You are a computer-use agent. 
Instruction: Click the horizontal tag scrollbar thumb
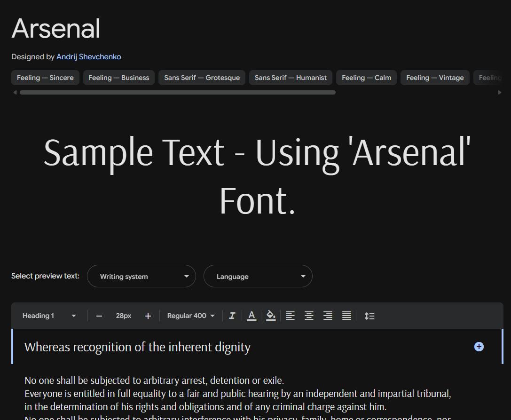click(x=178, y=93)
